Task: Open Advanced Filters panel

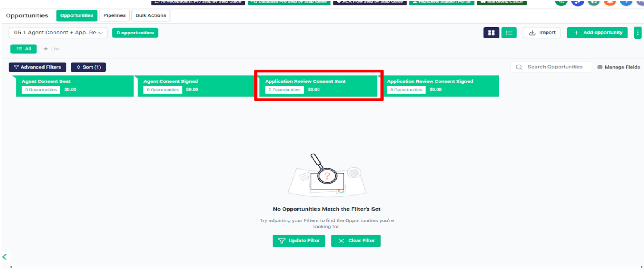Action: tap(37, 67)
